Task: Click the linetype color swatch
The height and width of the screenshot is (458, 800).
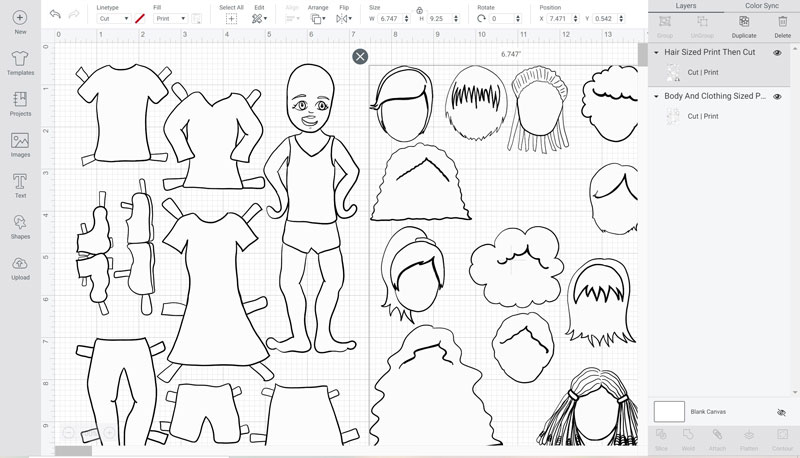Action: (140, 19)
